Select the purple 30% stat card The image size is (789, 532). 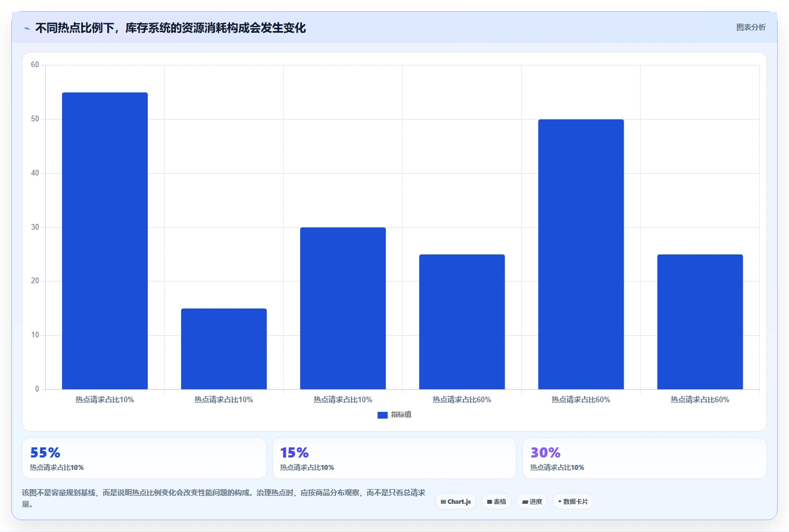click(x=645, y=458)
